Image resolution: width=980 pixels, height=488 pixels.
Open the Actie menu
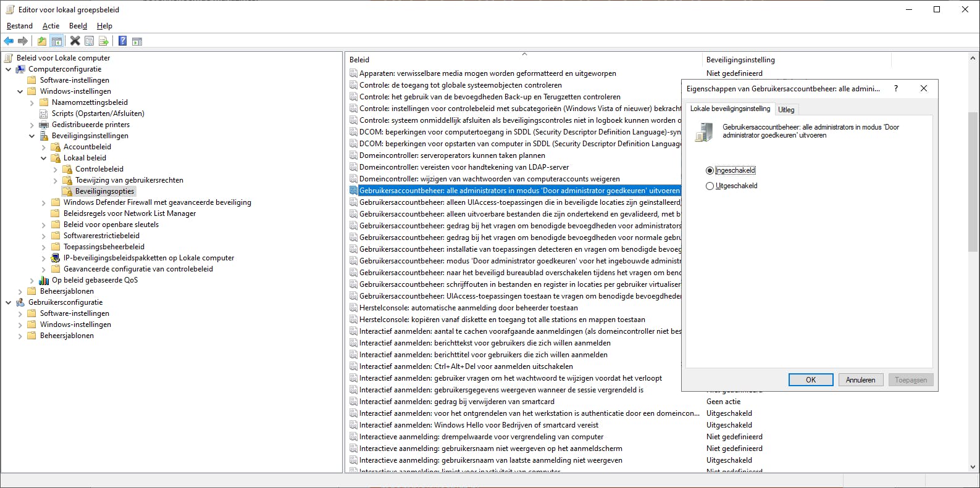pyautogui.click(x=51, y=26)
